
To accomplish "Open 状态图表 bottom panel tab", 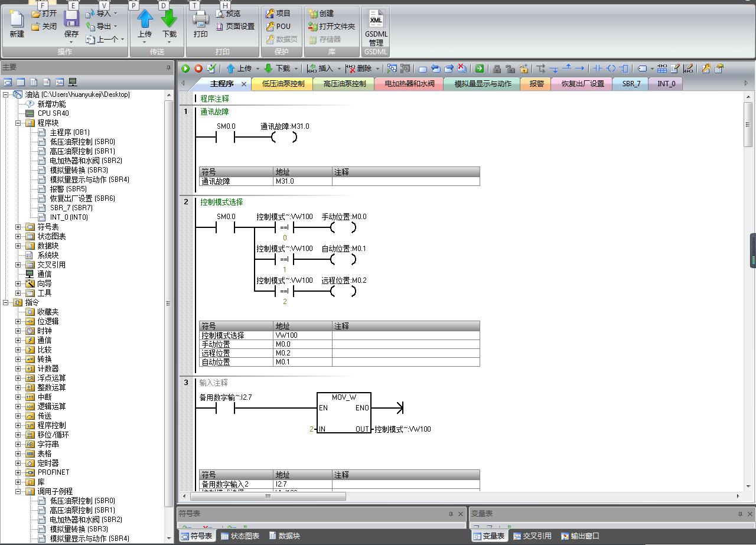I will pyautogui.click(x=240, y=536).
